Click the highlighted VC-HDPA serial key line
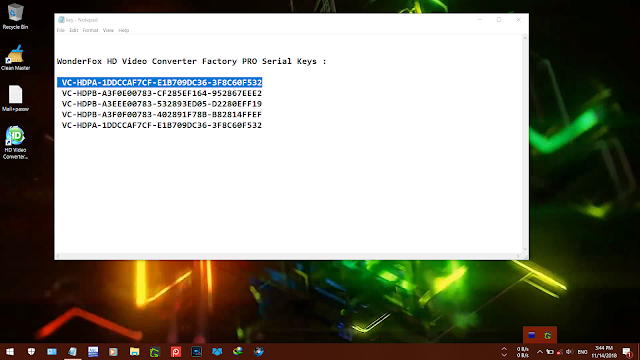 [x=160, y=82]
